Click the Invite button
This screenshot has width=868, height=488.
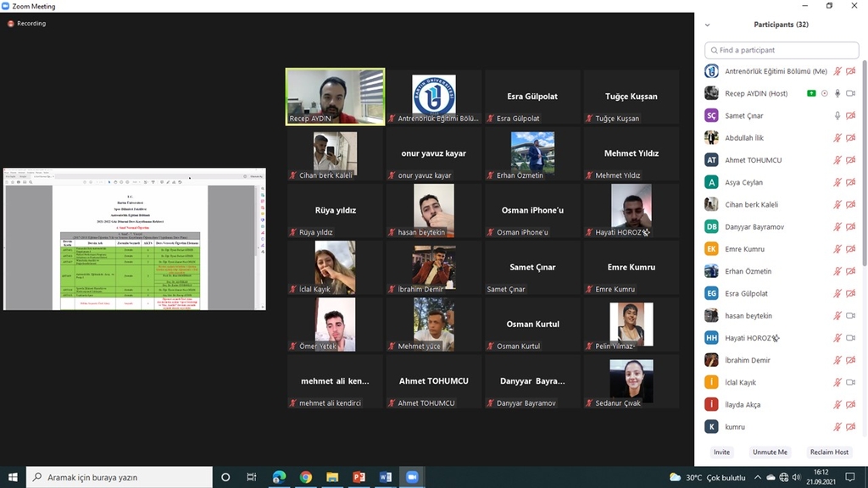[721, 452]
